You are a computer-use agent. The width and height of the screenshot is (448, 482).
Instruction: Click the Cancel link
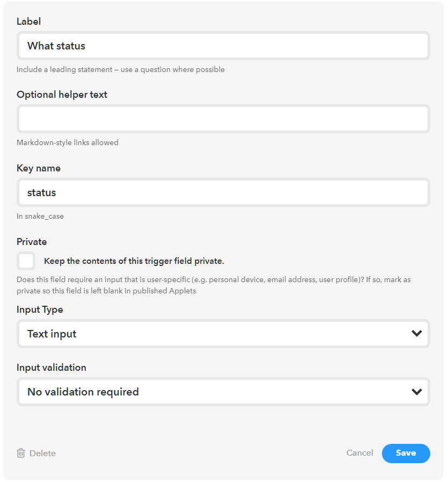point(360,453)
